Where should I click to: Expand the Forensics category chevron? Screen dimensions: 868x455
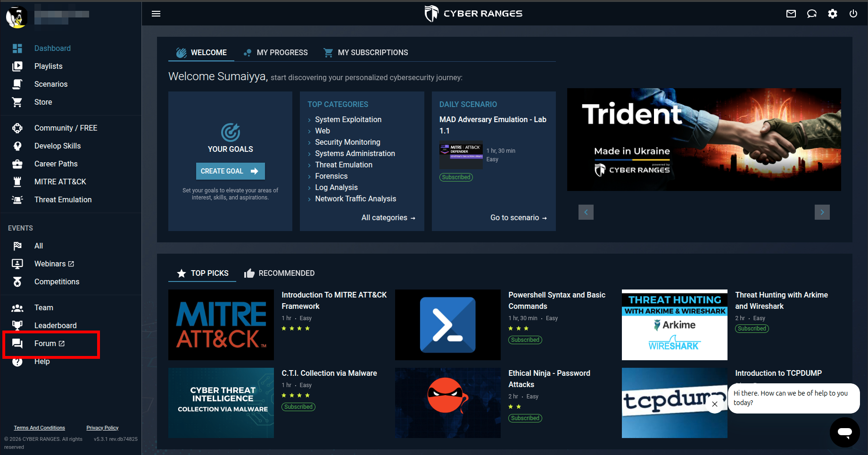[310, 176]
